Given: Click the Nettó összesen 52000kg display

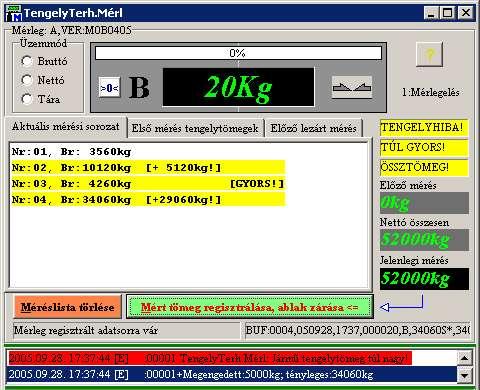Looking at the screenshot, I should coord(424,240).
